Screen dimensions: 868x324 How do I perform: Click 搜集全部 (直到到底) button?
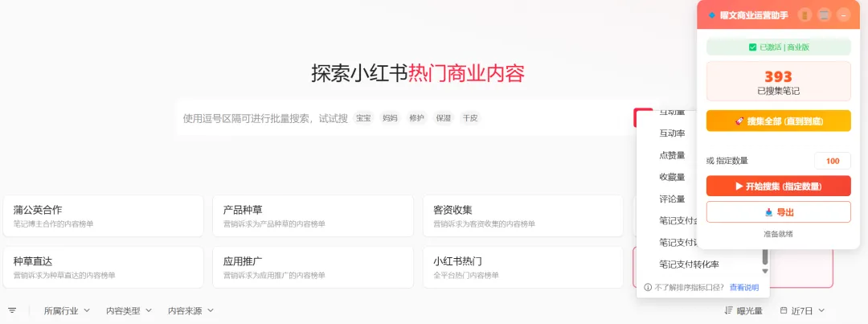coord(778,121)
